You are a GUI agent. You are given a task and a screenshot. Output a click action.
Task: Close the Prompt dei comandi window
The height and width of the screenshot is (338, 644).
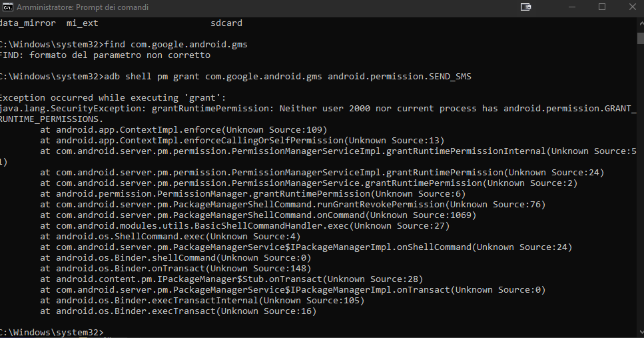[633, 7]
